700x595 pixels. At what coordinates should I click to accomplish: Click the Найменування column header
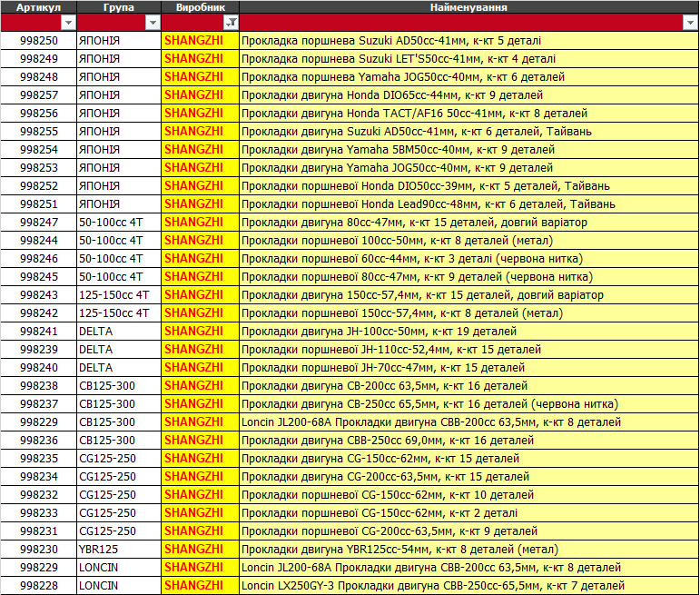[468, 7]
